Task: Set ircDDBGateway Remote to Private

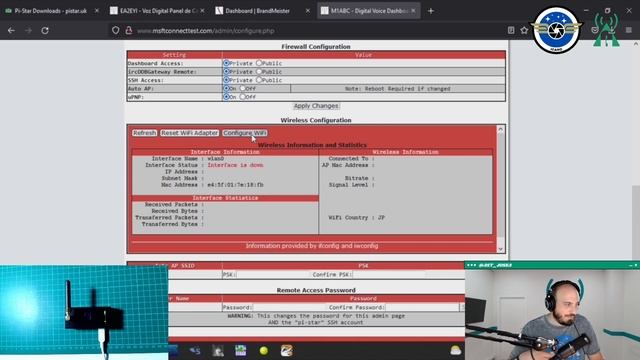Action: [226, 71]
